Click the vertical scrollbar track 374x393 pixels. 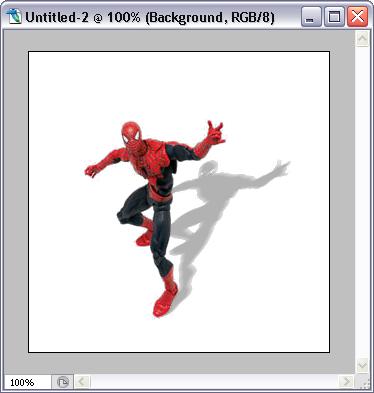pyautogui.click(x=362, y=202)
